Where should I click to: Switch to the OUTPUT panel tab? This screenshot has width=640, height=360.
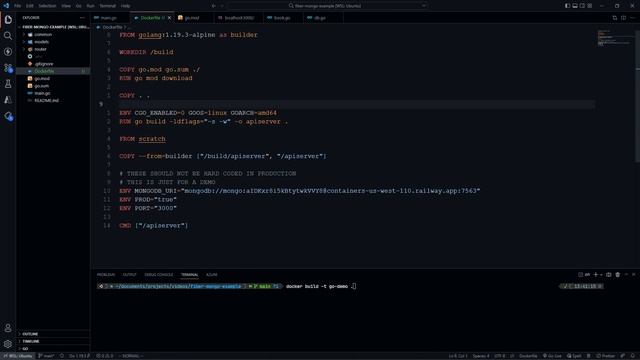click(129, 275)
